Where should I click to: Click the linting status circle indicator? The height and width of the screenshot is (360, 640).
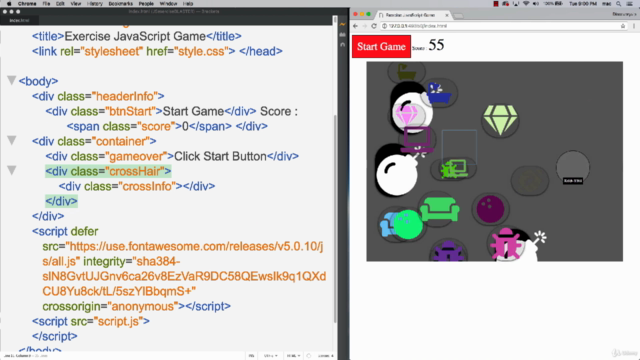(309, 356)
